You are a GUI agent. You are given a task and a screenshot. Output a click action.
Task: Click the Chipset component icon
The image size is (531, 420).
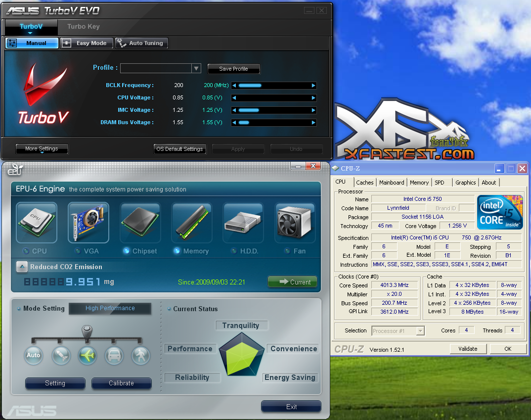tap(140, 222)
